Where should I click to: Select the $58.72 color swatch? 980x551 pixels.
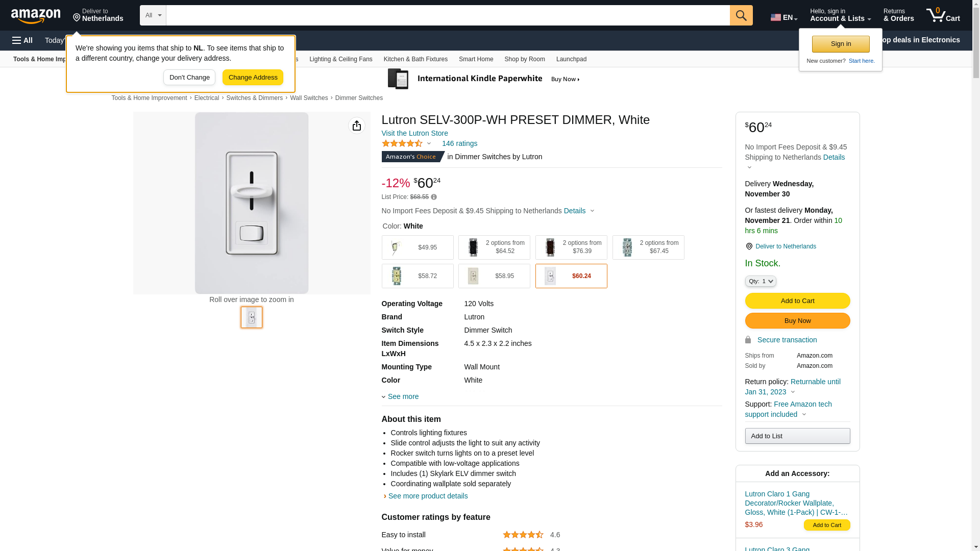417,276
